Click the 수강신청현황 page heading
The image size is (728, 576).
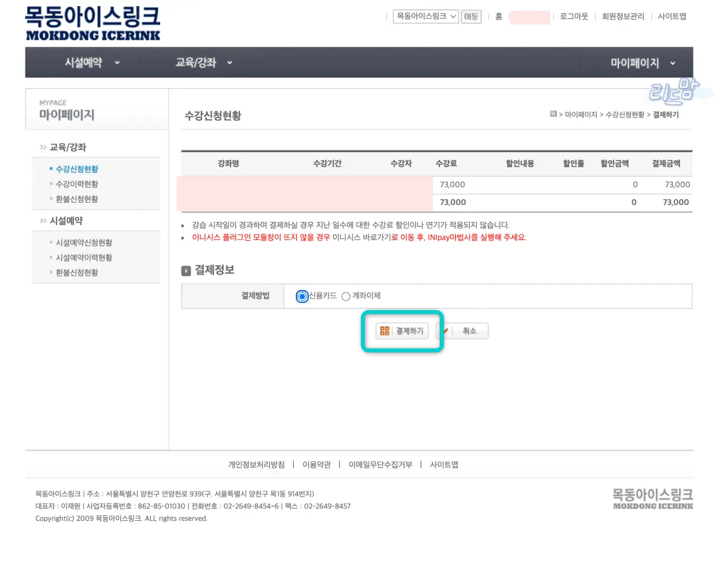click(x=213, y=115)
